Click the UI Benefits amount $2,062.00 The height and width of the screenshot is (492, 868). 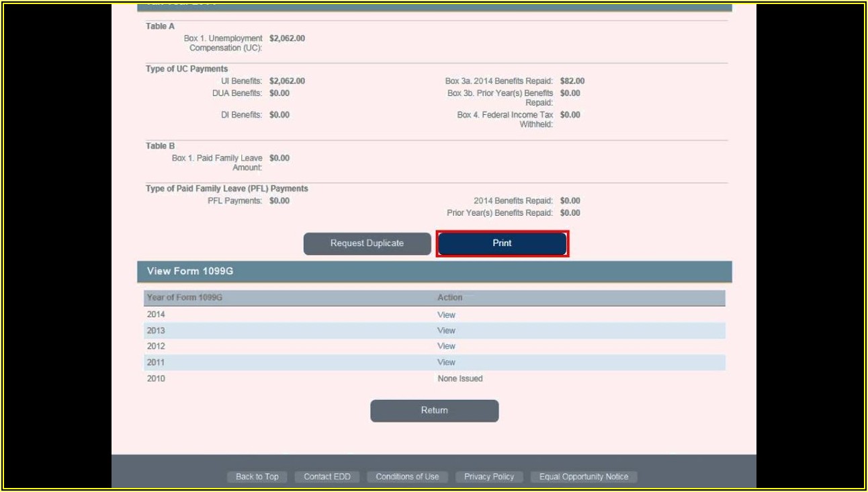(x=287, y=81)
